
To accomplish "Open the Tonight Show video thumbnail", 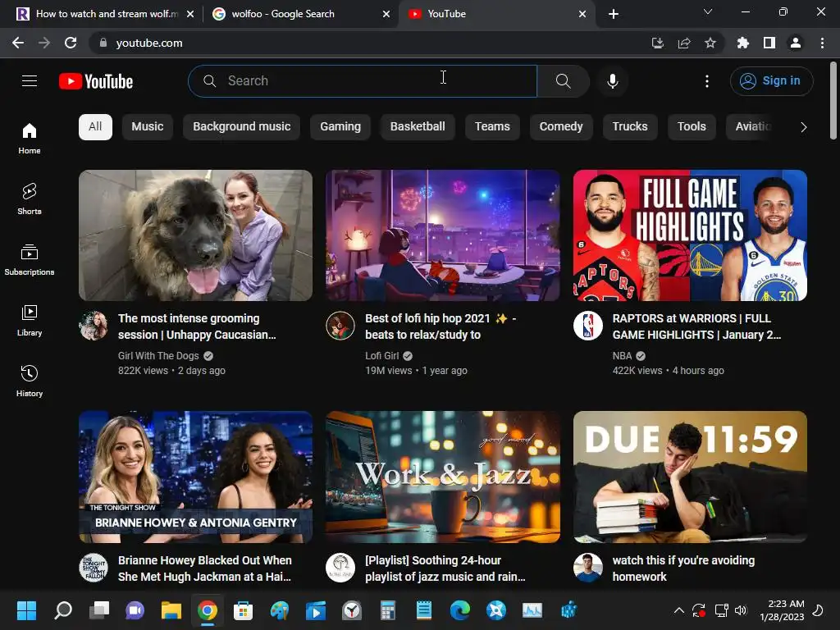I will pyautogui.click(x=195, y=477).
